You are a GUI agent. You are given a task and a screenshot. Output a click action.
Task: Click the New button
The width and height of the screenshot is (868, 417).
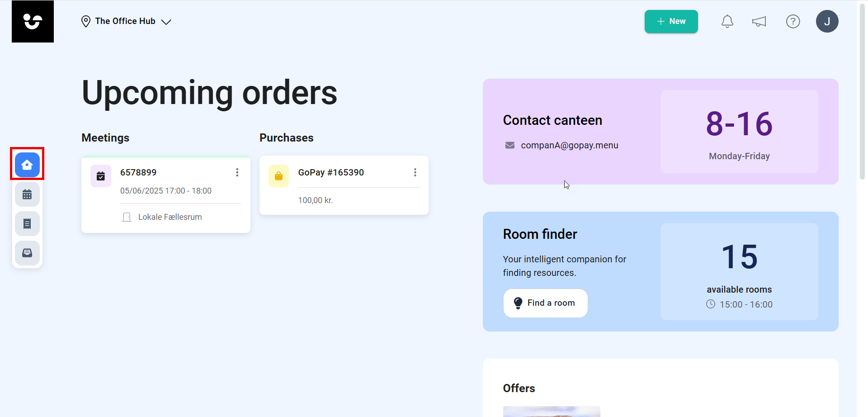click(671, 21)
